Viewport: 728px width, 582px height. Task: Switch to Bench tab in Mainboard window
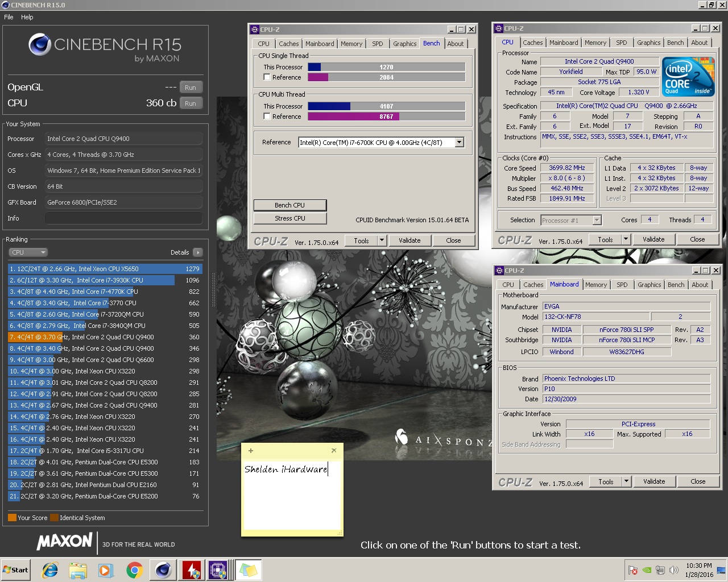(676, 285)
